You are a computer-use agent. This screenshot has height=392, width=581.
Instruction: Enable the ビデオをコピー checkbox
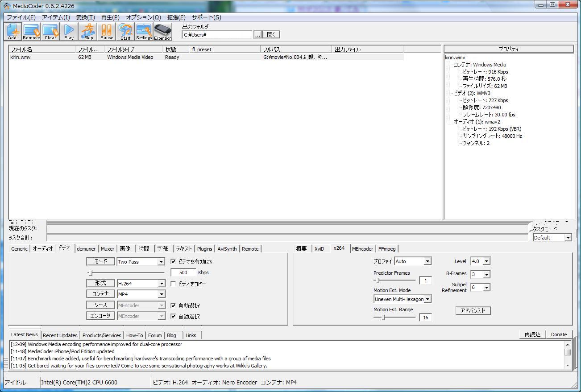[x=173, y=283]
